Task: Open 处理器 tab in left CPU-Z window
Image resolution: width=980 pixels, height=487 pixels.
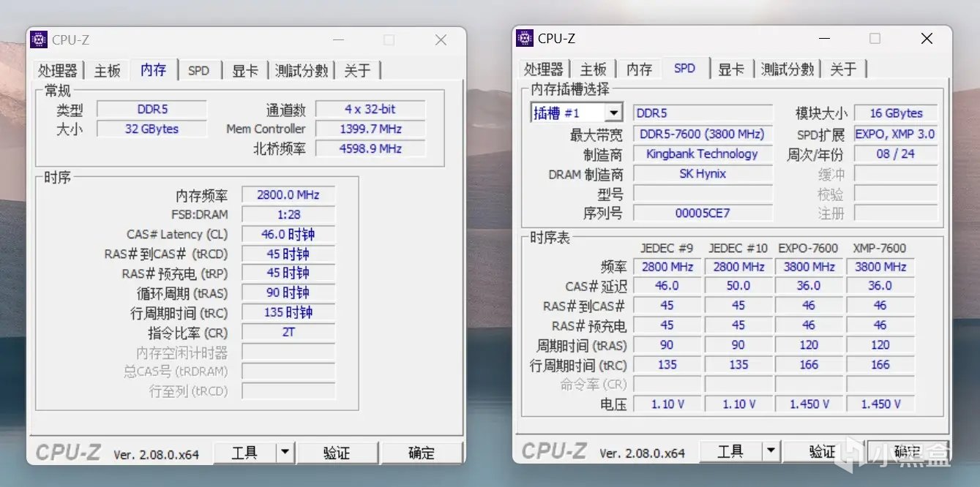Action: [58, 71]
